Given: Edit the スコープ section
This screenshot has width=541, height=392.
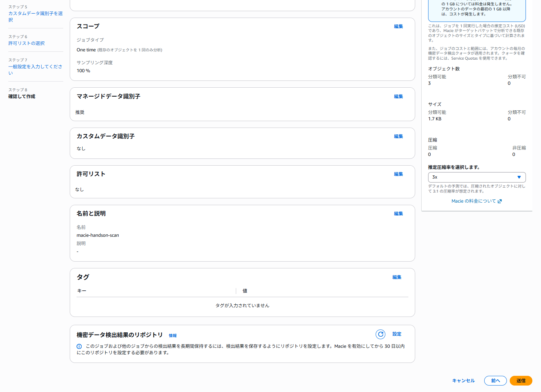Looking at the screenshot, I should click(398, 26).
